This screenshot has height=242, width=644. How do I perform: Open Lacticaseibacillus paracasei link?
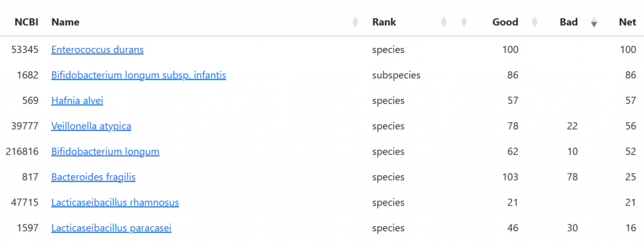[111, 228]
